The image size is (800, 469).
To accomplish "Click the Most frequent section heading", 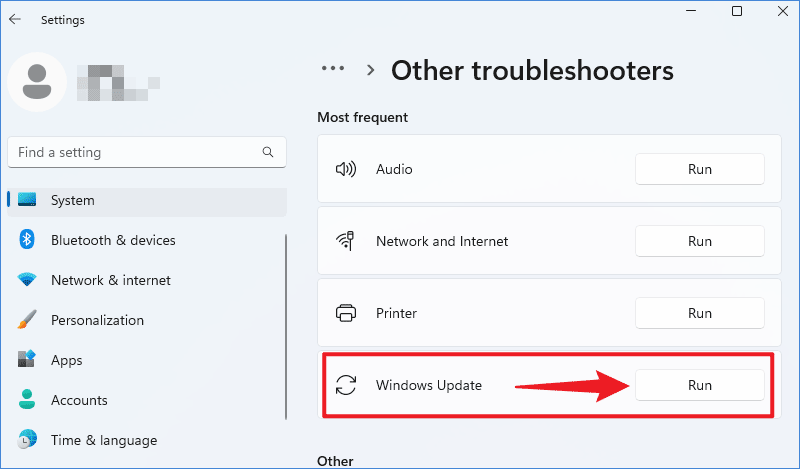I will 362,117.
